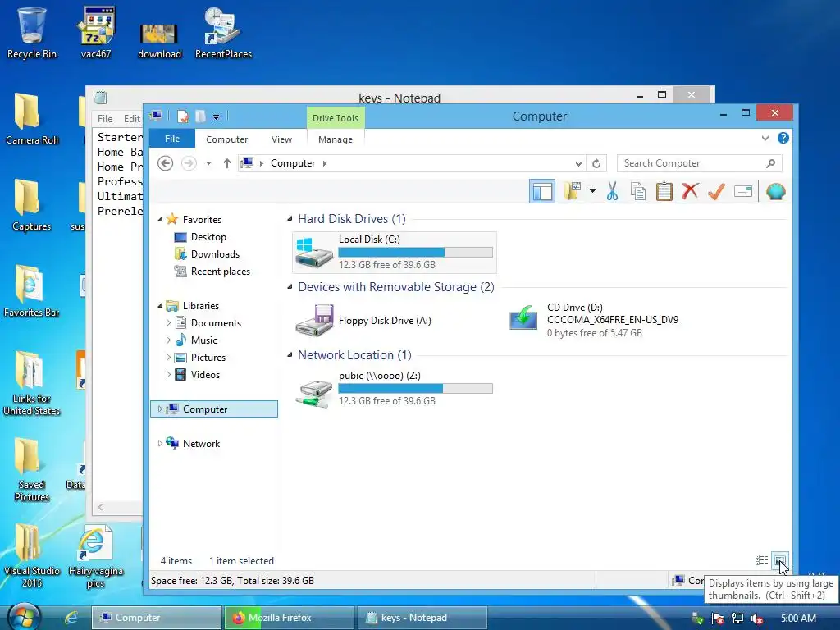Open Classic Shell settings shell icon
Image resolution: width=840 pixels, height=630 pixels.
click(775, 191)
